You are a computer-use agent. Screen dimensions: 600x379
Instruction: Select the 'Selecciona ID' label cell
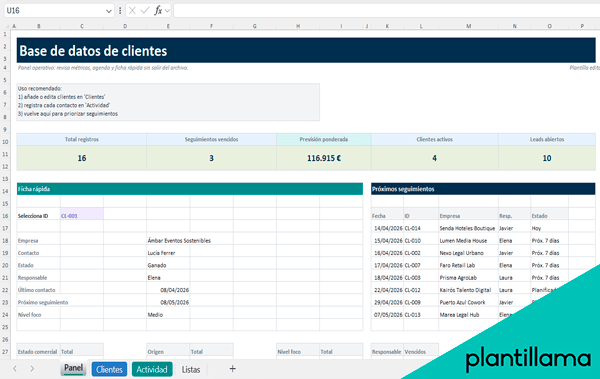38,216
